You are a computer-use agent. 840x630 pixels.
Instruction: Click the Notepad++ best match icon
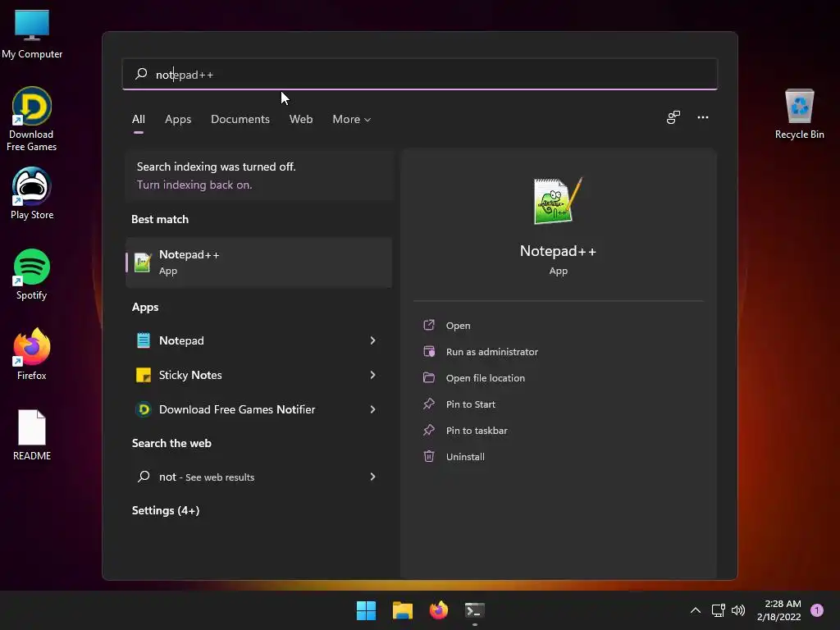143,262
